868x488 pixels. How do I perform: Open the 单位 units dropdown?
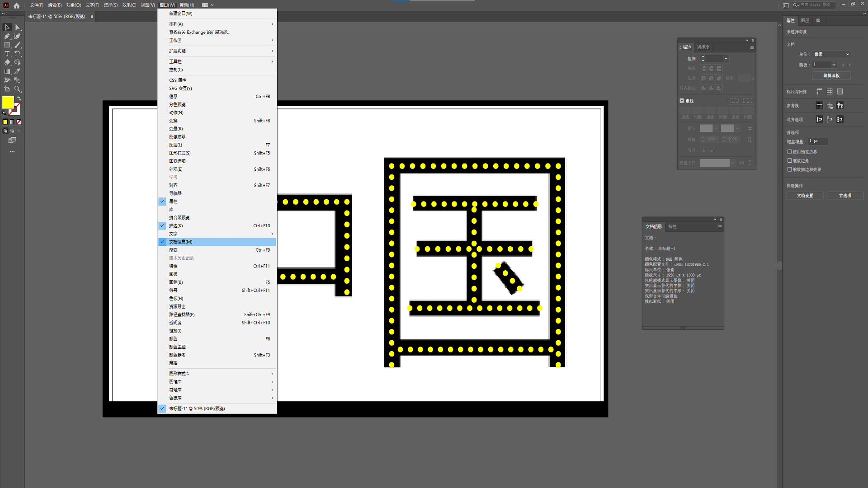831,54
